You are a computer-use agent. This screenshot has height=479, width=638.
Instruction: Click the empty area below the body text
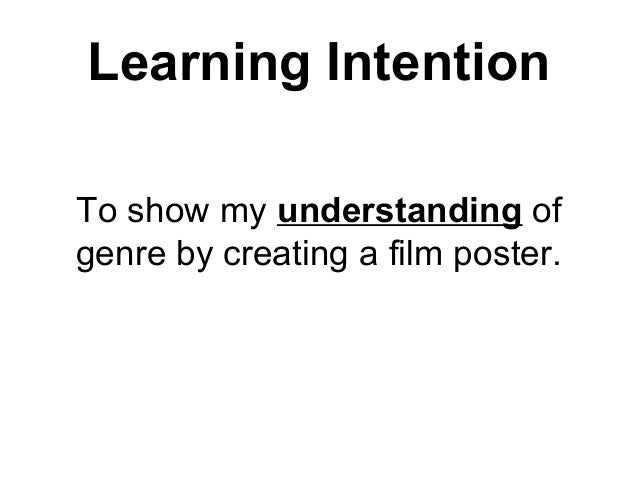click(319, 380)
